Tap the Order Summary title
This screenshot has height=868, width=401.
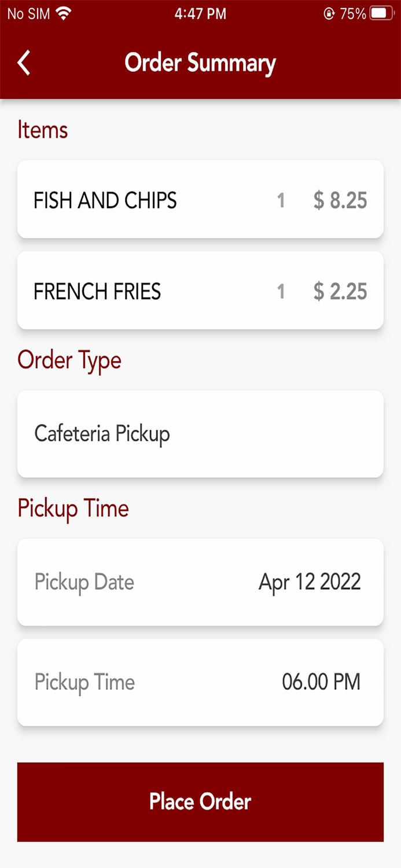coord(200,62)
